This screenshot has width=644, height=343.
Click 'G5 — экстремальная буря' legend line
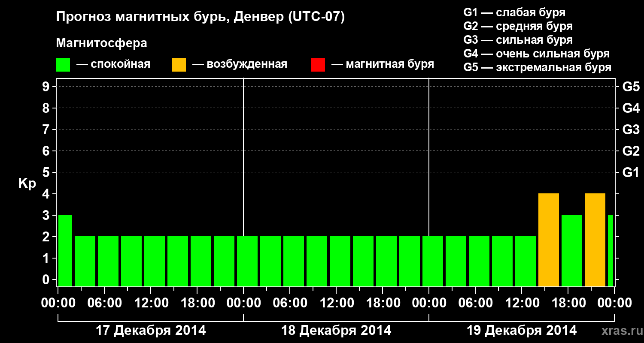[x=538, y=67]
